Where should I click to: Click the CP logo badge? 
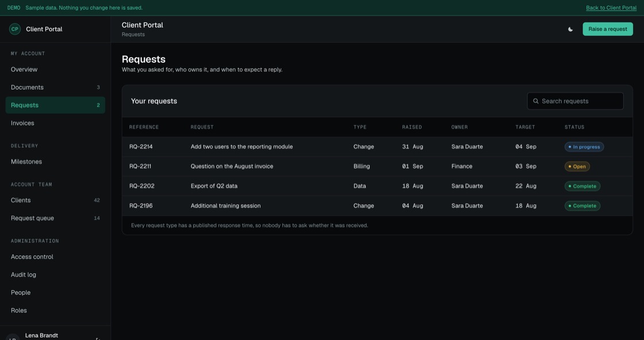[15, 29]
